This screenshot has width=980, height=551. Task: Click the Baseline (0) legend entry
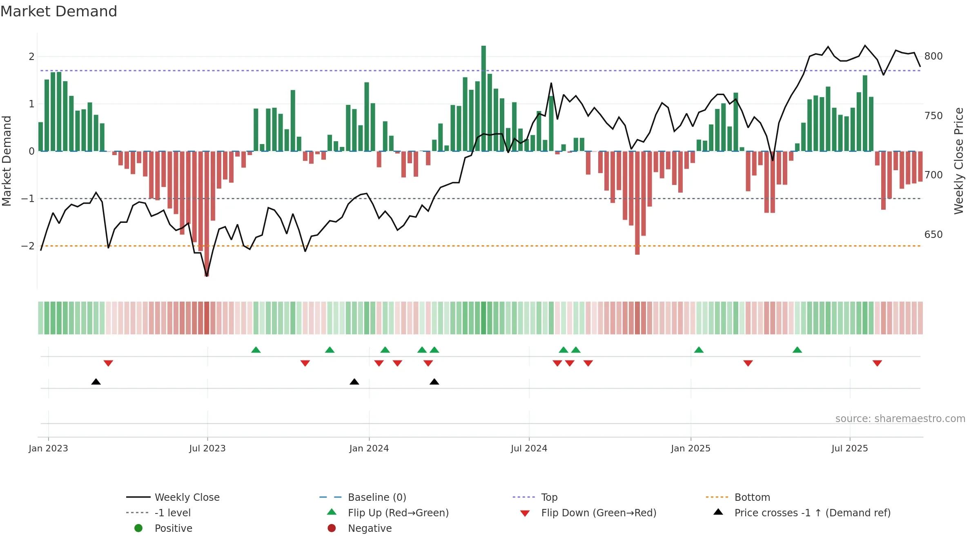point(363,497)
